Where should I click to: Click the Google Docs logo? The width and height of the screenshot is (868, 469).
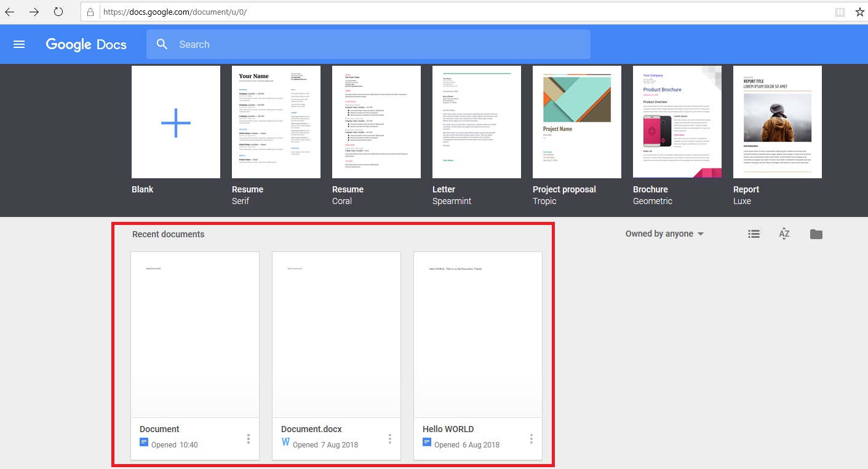tap(86, 44)
